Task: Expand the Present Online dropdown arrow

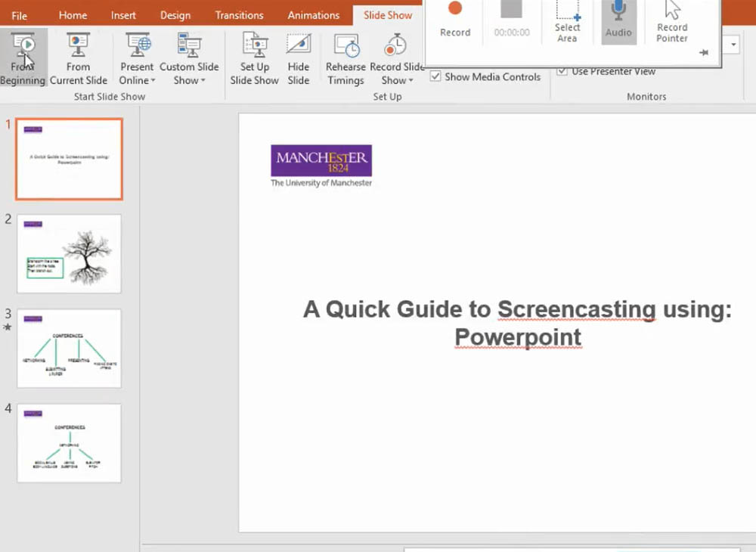Action: [x=153, y=80]
